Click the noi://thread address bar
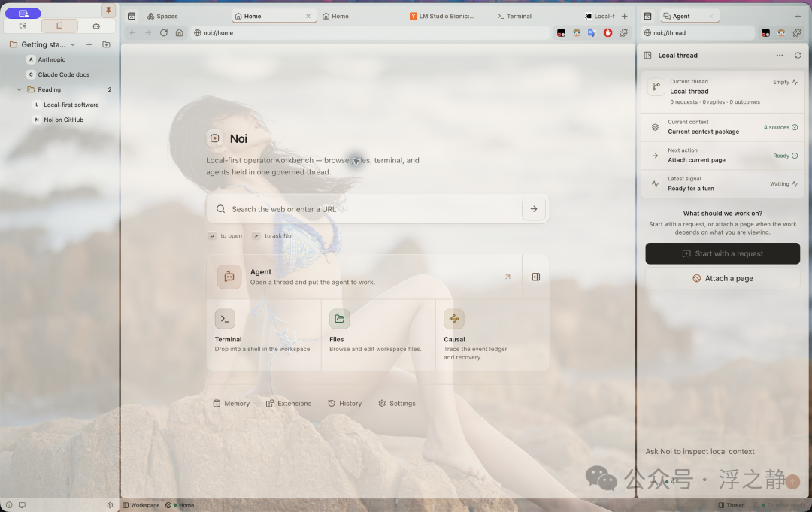The image size is (812, 512). (x=698, y=32)
